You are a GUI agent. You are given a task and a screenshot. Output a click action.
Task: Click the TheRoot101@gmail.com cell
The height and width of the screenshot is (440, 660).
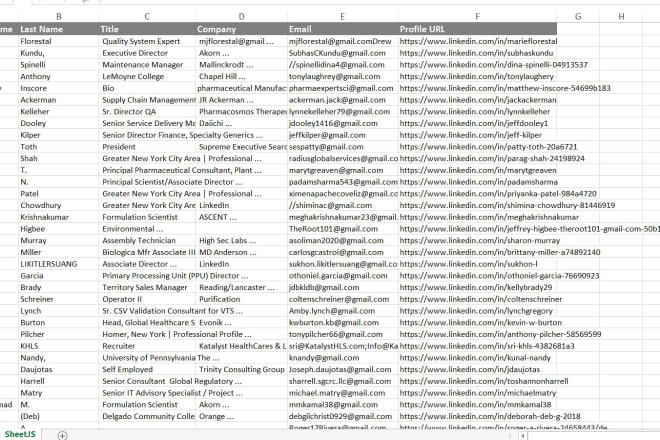343,229
